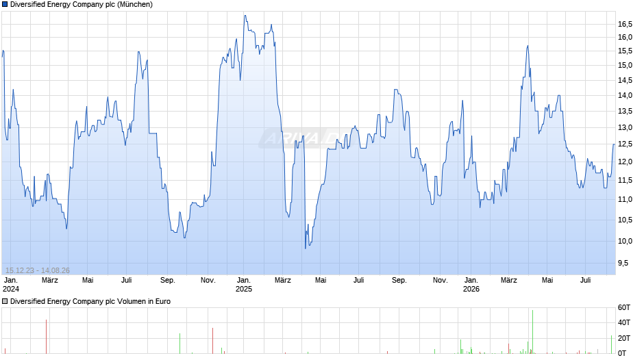
Task: Click the 14,5 price axis label
Action: pos(625,80)
